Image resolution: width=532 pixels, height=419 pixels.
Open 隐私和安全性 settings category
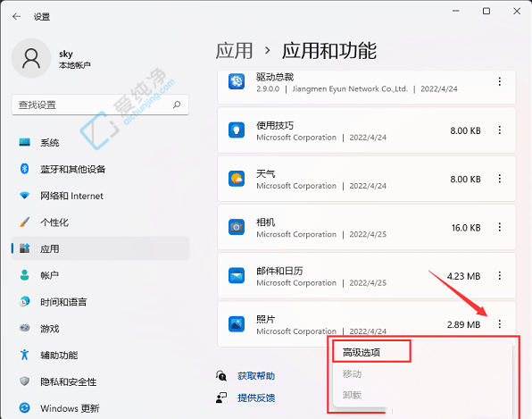coord(100,381)
